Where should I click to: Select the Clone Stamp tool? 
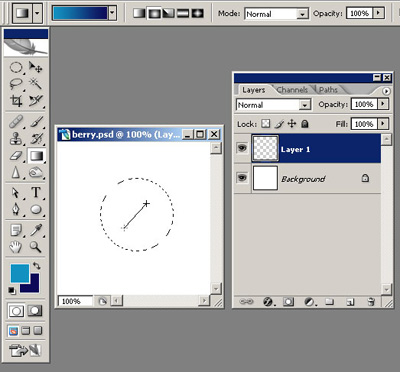click(16, 139)
